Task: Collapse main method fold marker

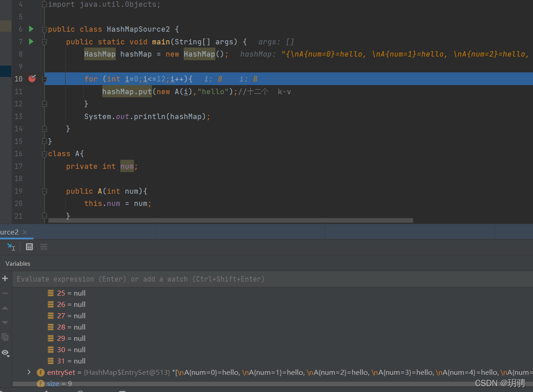Action: pyautogui.click(x=44, y=42)
